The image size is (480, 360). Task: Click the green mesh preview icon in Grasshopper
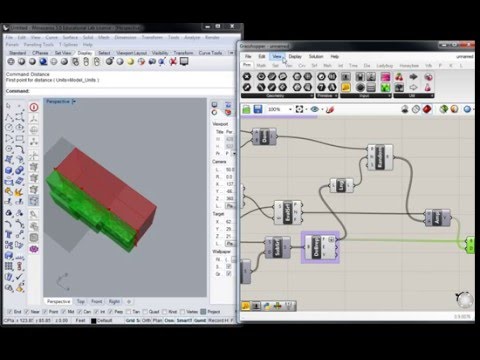pyautogui.click(x=443, y=109)
